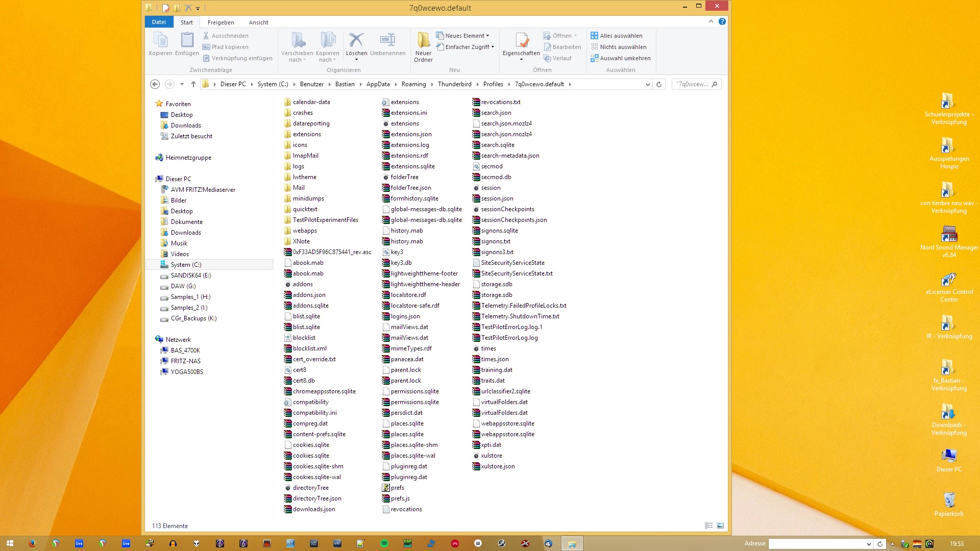The height and width of the screenshot is (551, 980).
Task: Collapse the ribbon with the chevron
Action: pyautogui.click(x=710, y=21)
